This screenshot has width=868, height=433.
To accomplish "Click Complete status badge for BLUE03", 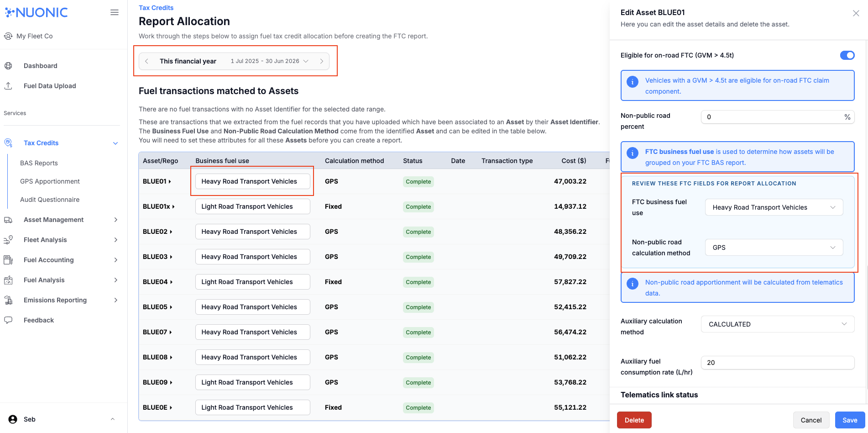I will 418,257.
